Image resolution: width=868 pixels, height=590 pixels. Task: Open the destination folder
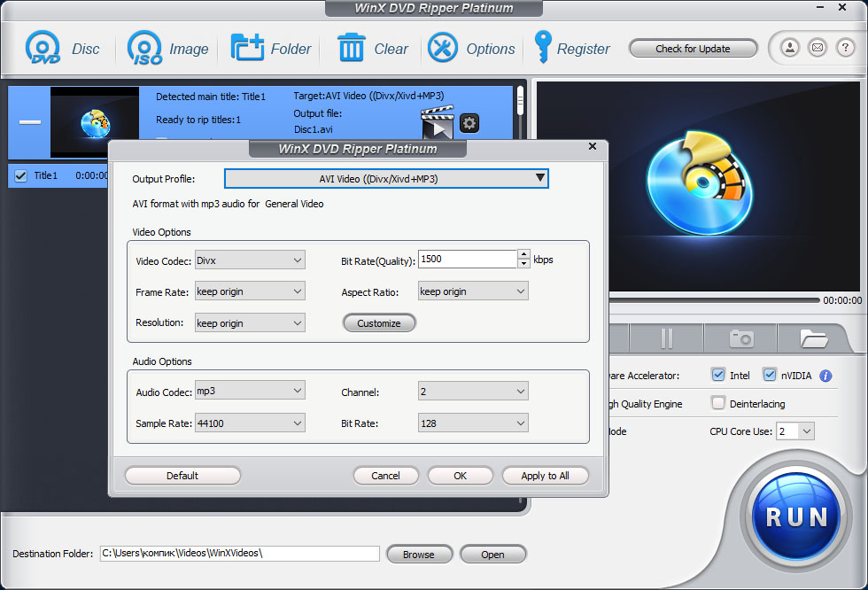point(492,554)
